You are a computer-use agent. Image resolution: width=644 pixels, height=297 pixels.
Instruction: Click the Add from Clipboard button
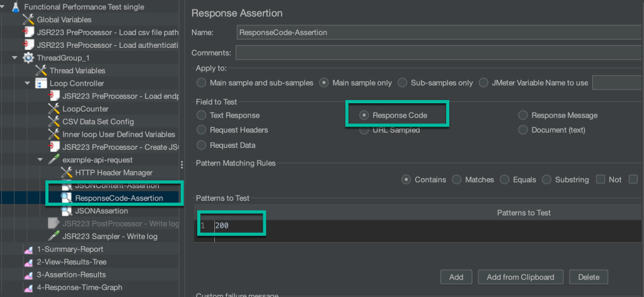point(520,277)
